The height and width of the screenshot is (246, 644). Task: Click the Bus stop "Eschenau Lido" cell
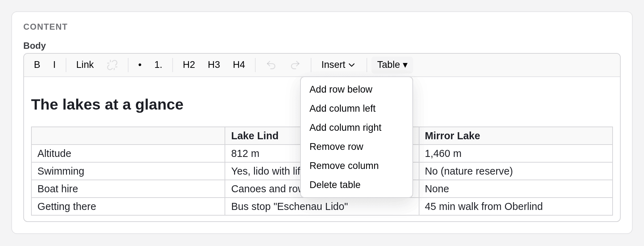[x=322, y=206]
